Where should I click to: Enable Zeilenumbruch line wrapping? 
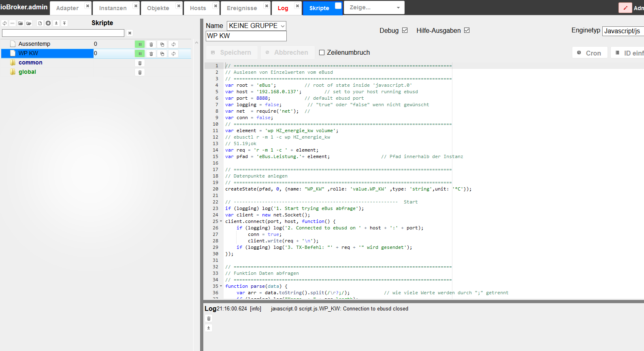[x=322, y=52]
